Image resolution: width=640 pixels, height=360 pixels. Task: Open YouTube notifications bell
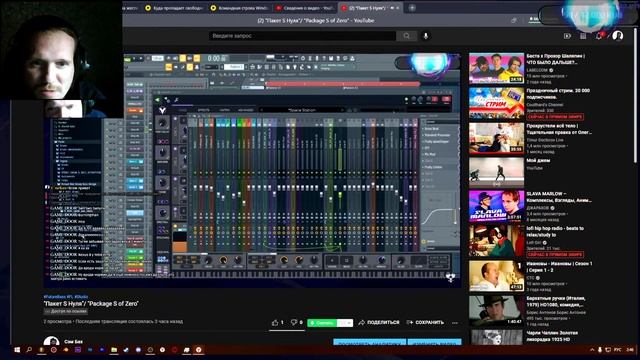[x=599, y=36]
